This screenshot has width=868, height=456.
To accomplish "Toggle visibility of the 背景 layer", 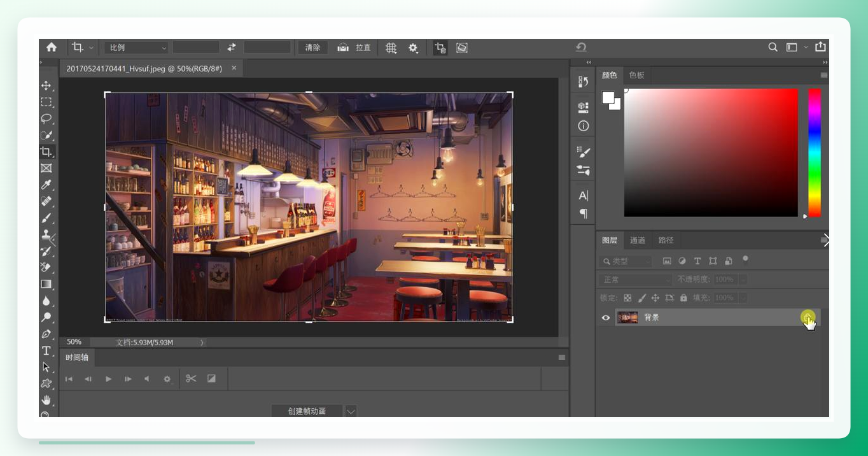I will pyautogui.click(x=606, y=318).
